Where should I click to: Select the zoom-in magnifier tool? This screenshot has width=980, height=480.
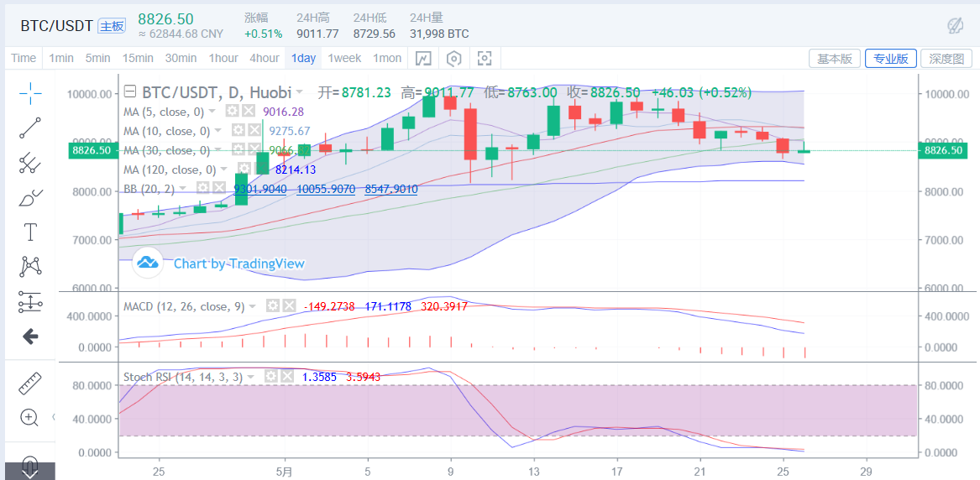point(30,418)
